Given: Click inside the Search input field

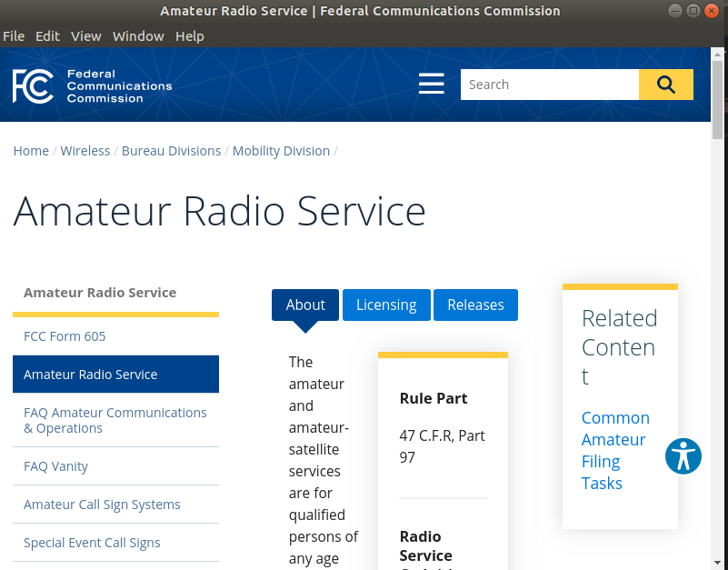Looking at the screenshot, I should (x=550, y=85).
